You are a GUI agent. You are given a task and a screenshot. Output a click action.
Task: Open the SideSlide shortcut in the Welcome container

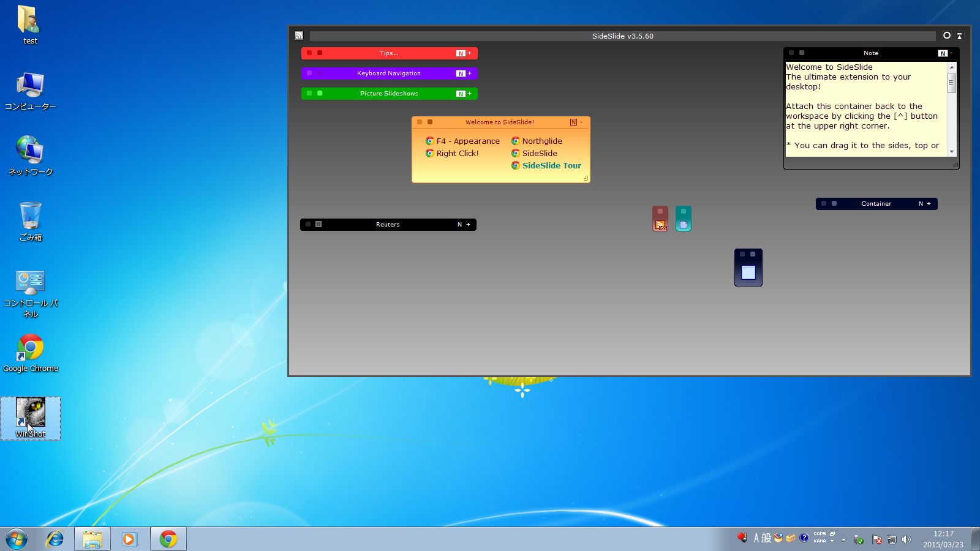(x=535, y=154)
